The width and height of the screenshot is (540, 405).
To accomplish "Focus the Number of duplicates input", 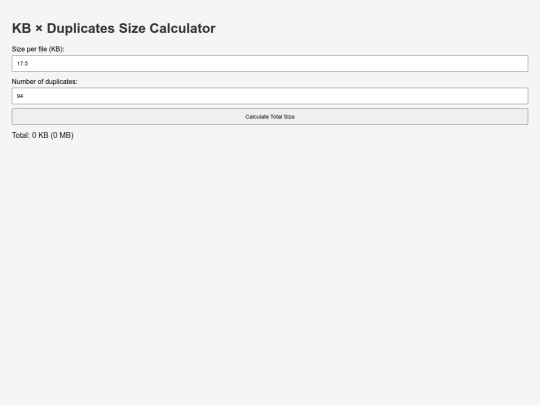I will (x=270, y=96).
